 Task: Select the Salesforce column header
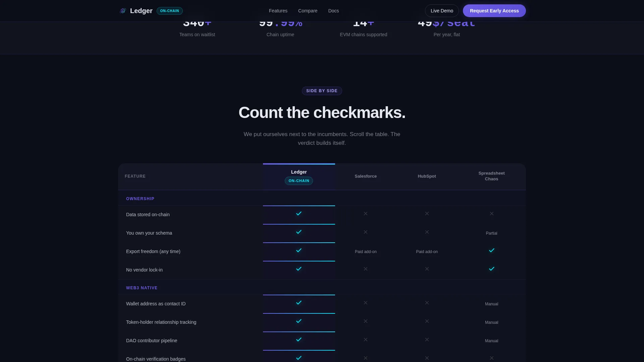click(366, 176)
